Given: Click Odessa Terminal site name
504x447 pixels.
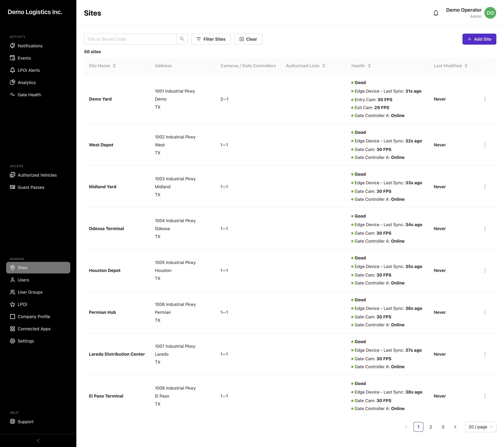Looking at the screenshot, I should tap(106, 229).
